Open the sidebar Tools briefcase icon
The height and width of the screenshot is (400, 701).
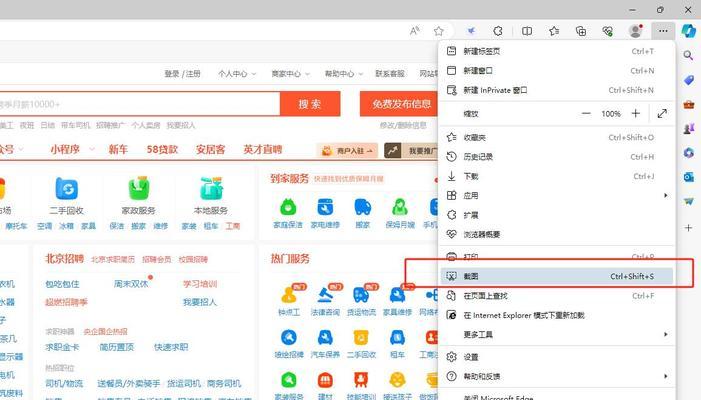tap(688, 105)
